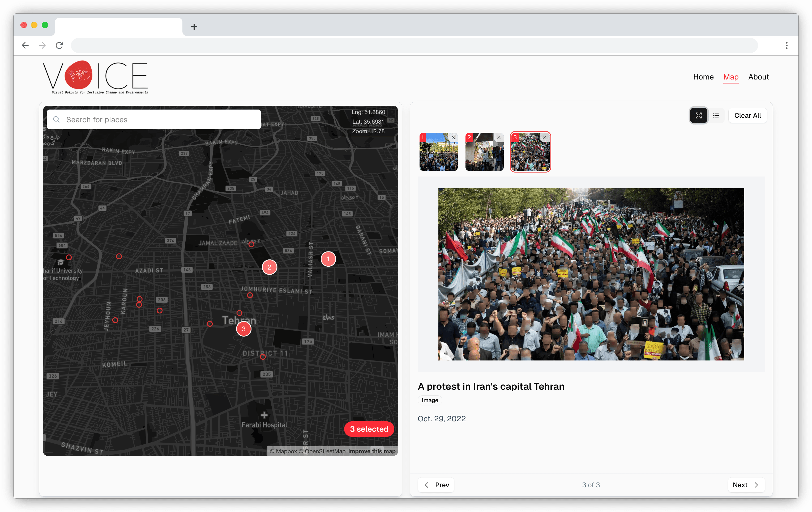This screenshot has height=512, width=812.
Task: Remove selection 2 with its X button
Action: [499, 137]
